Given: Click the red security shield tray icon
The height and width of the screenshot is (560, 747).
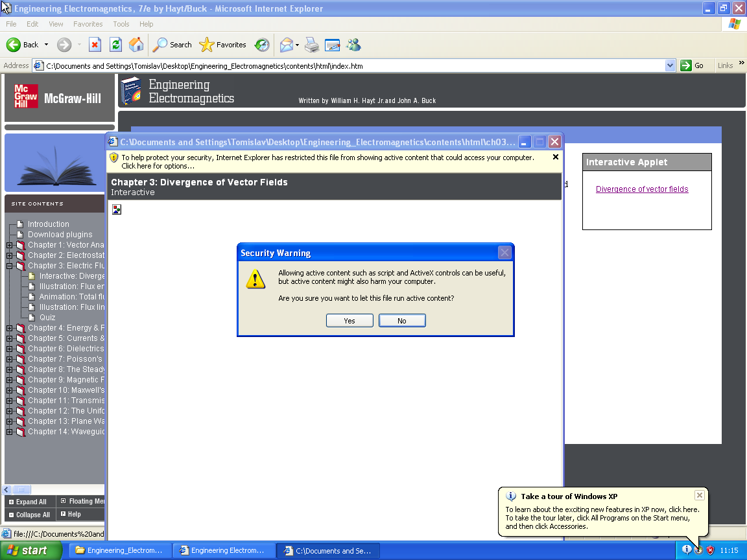Looking at the screenshot, I should [x=710, y=550].
